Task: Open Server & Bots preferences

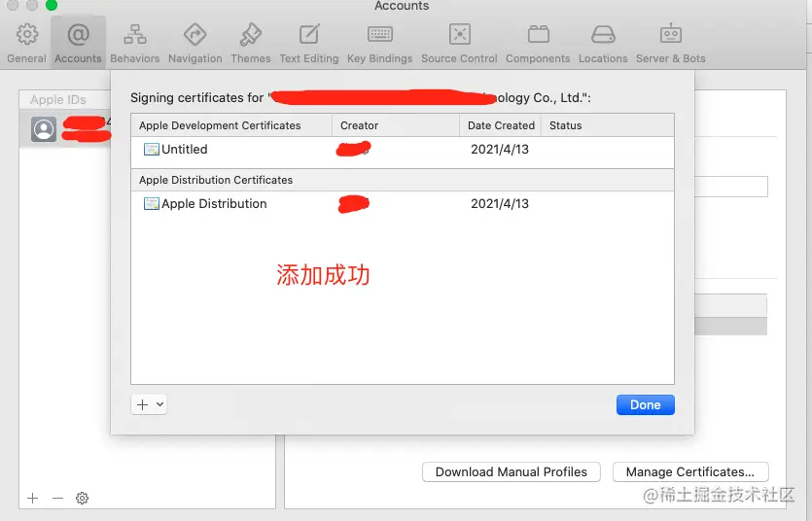Action: (x=671, y=44)
